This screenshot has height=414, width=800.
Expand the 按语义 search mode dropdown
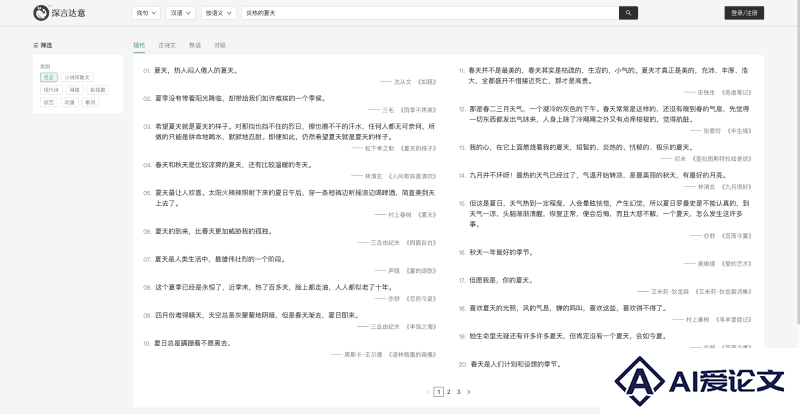click(219, 13)
